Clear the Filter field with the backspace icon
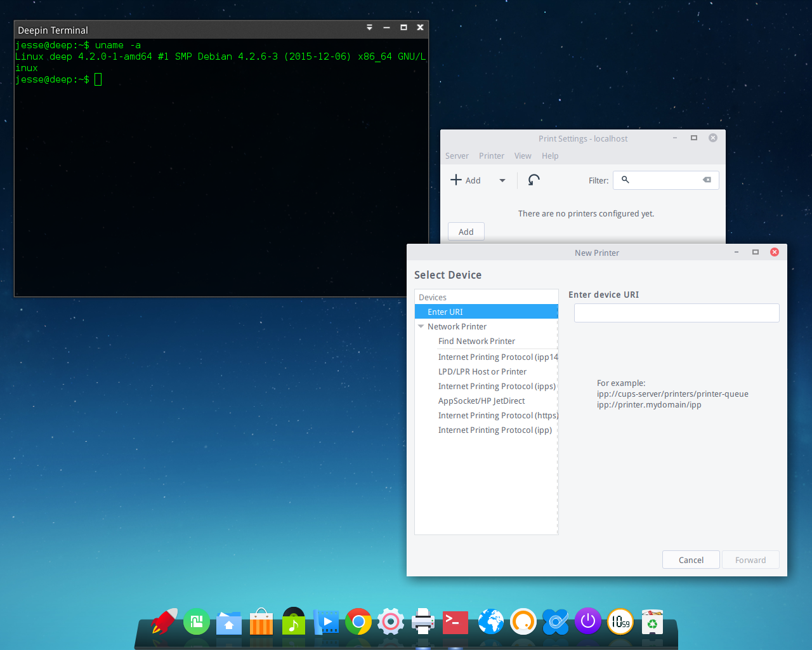 pos(707,180)
